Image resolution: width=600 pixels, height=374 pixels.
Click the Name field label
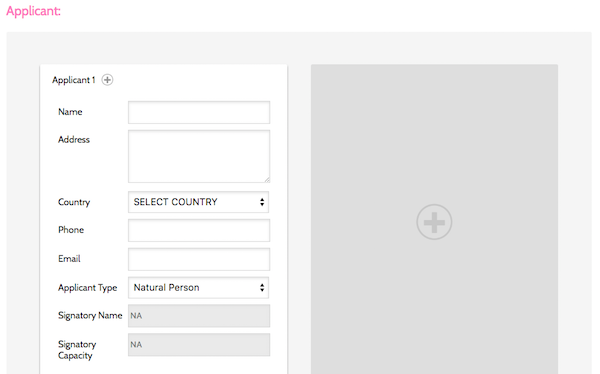[x=70, y=112]
